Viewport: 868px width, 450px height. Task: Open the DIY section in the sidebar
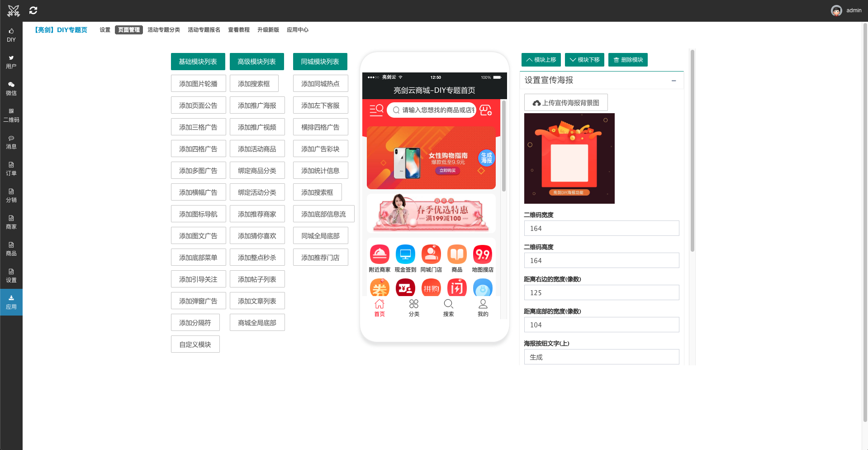tap(11, 35)
